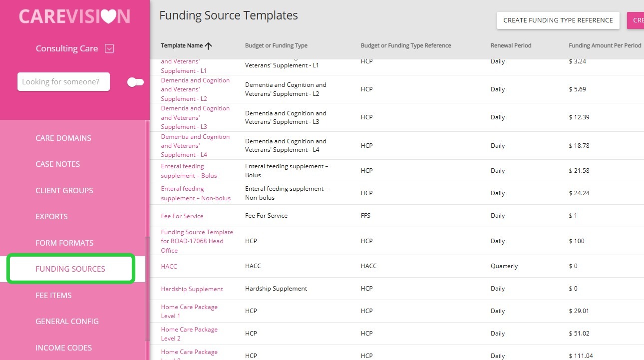Screen dimensions: 644x360
Task: Open the Home Care Package Level 1 link
Action: (x=189, y=312)
